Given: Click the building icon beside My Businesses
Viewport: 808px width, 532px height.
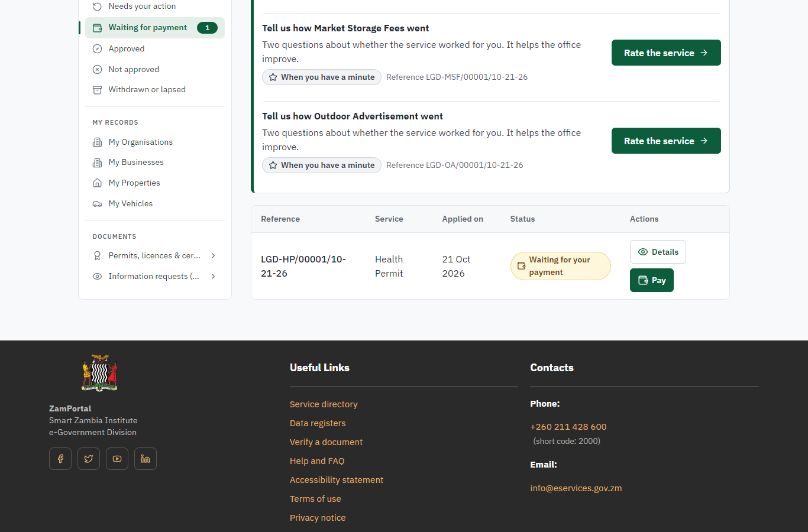Looking at the screenshot, I should pos(98,163).
